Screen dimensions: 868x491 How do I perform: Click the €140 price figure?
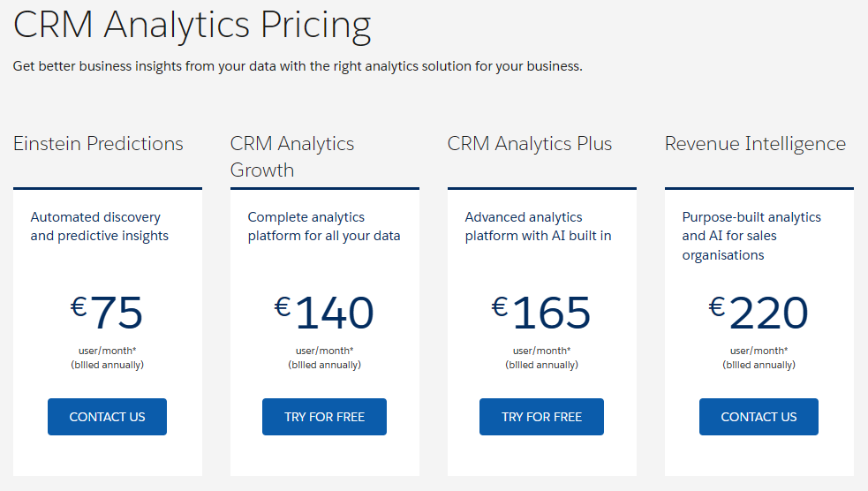click(324, 313)
